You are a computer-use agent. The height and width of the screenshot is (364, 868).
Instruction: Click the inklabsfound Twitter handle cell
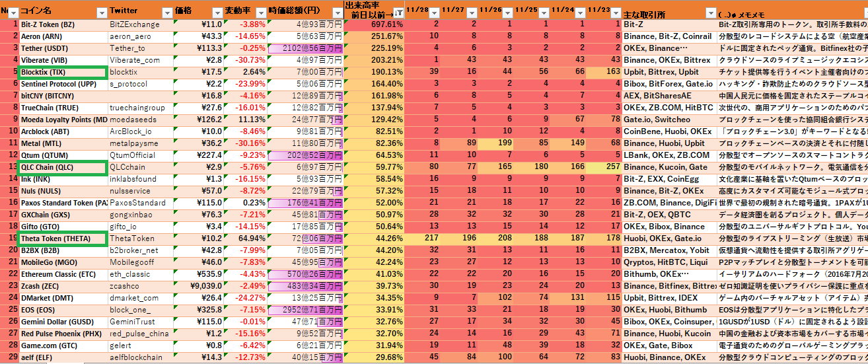[x=141, y=179]
